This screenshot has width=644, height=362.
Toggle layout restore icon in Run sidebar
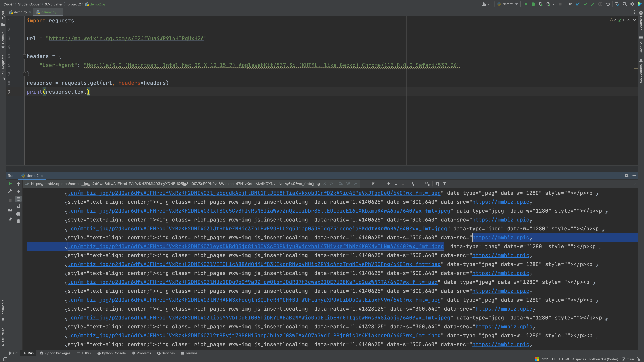(x=10, y=210)
